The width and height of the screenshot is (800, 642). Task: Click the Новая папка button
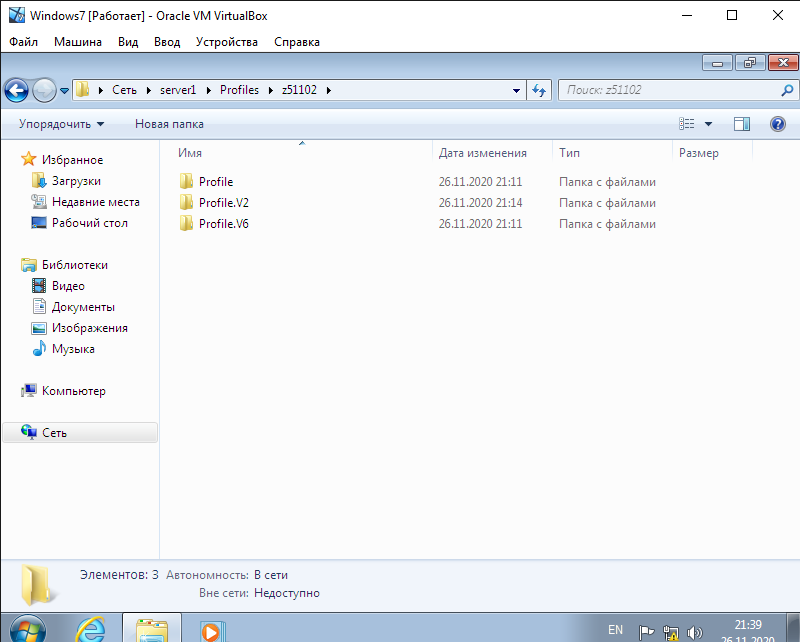[169, 124]
